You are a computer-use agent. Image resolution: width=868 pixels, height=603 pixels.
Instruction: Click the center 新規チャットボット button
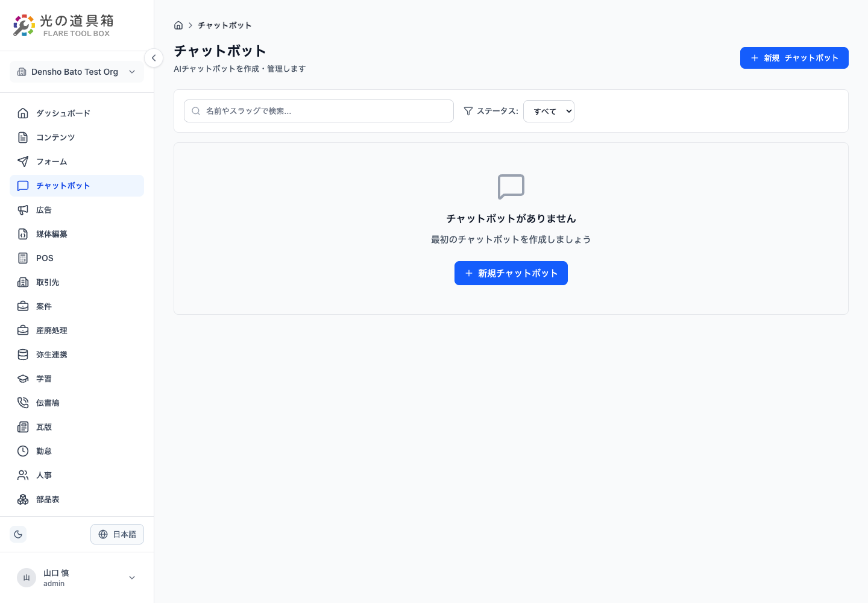[511, 273]
